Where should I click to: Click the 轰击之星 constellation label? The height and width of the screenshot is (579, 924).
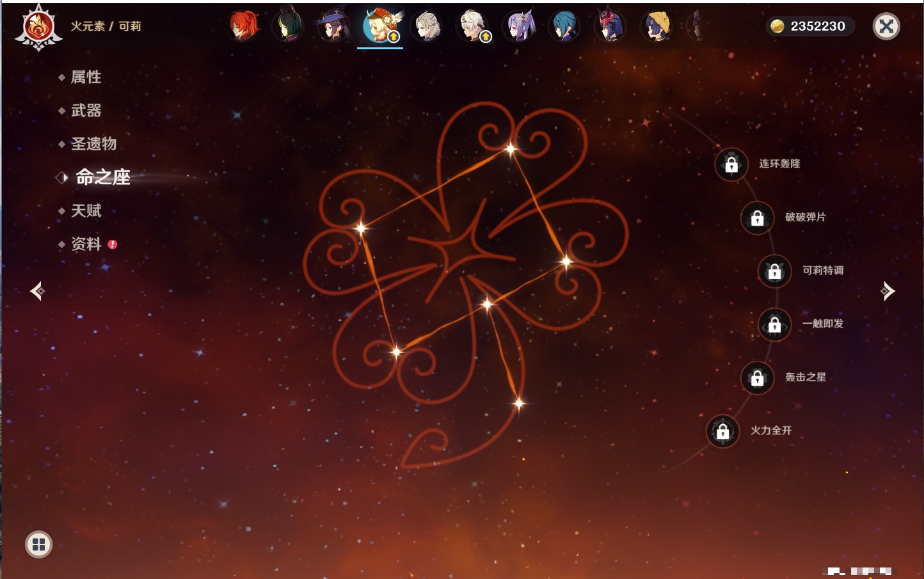(x=806, y=377)
